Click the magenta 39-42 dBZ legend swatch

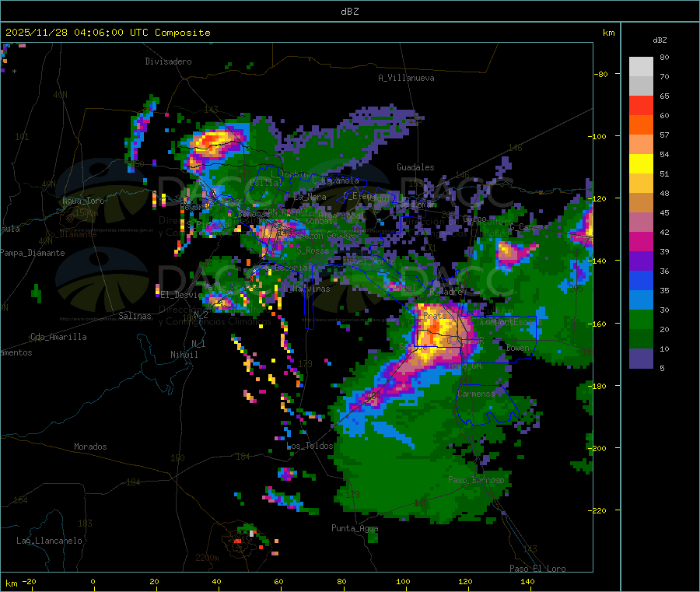tap(641, 242)
